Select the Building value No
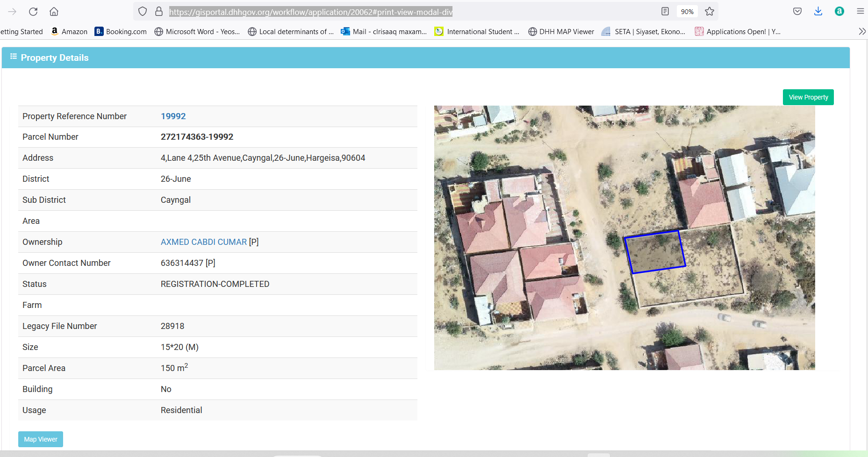868x457 pixels. (x=166, y=389)
